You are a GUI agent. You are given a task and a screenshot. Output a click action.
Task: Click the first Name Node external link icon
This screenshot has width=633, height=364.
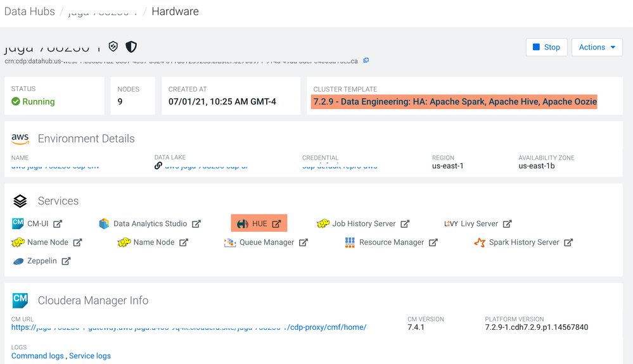(77, 242)
